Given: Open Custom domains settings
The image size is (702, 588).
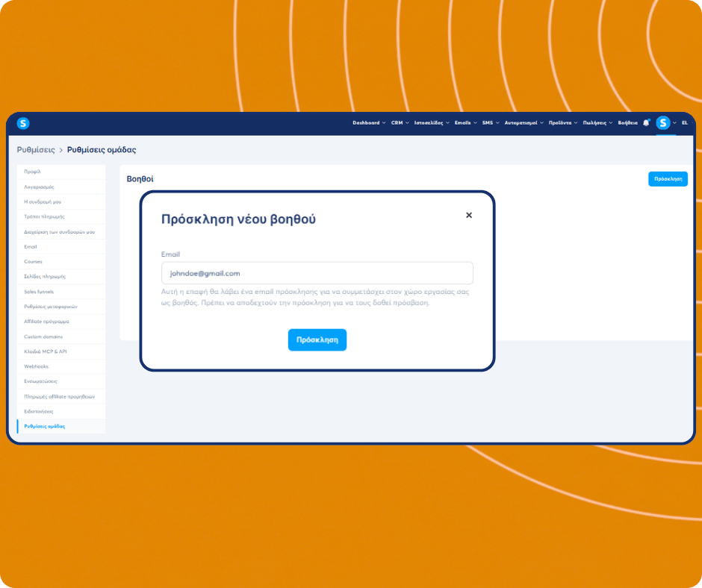Looking at the screenshot, I should tap(61, 337).
